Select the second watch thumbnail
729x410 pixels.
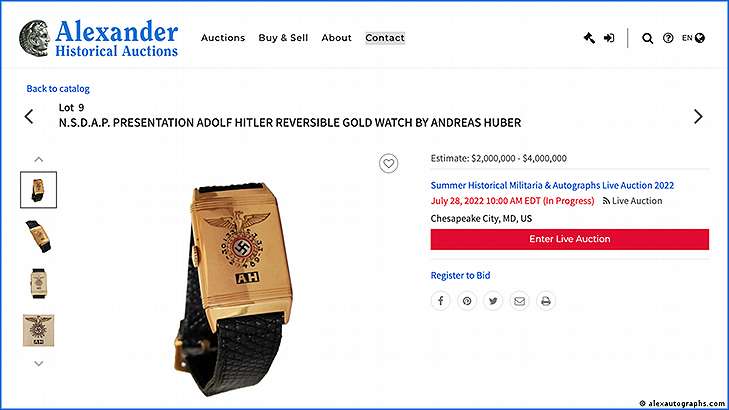point(39,237)
